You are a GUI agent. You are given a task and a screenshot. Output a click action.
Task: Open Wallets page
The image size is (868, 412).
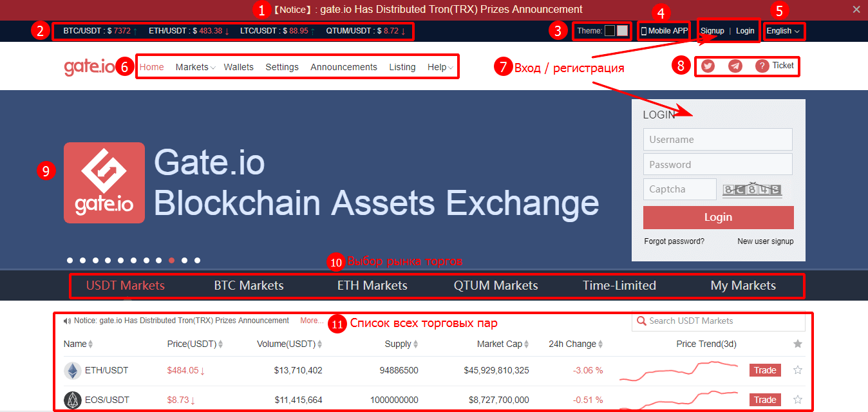pyautogui.click(x=239, y=67)
